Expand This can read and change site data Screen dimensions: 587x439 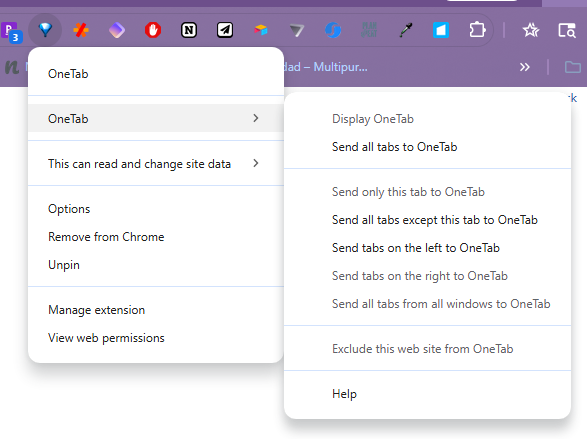(156, 164)
